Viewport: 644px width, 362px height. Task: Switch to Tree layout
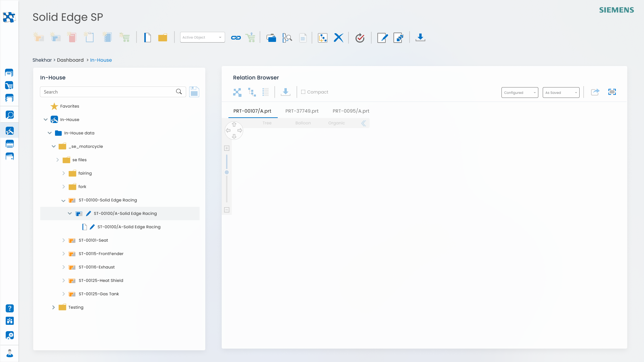pos(267,123)
